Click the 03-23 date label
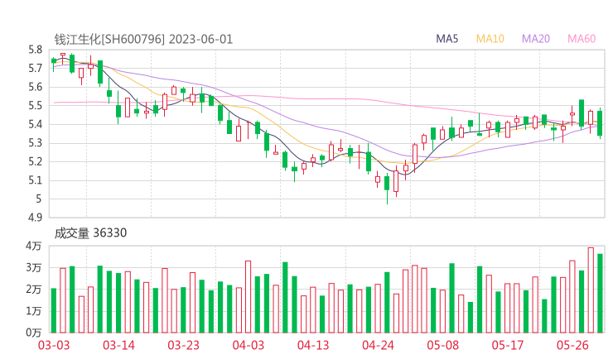 click(183, 345)
